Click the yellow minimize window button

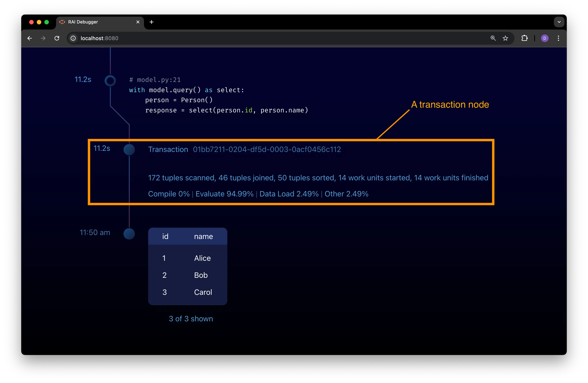pos(39,22)
